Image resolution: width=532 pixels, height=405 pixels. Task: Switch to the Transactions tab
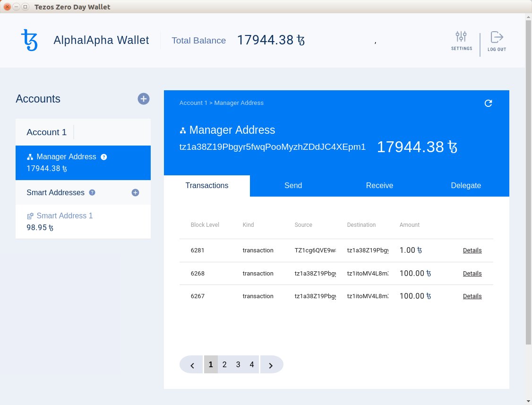pyautogui.click(x=207, y=185)
